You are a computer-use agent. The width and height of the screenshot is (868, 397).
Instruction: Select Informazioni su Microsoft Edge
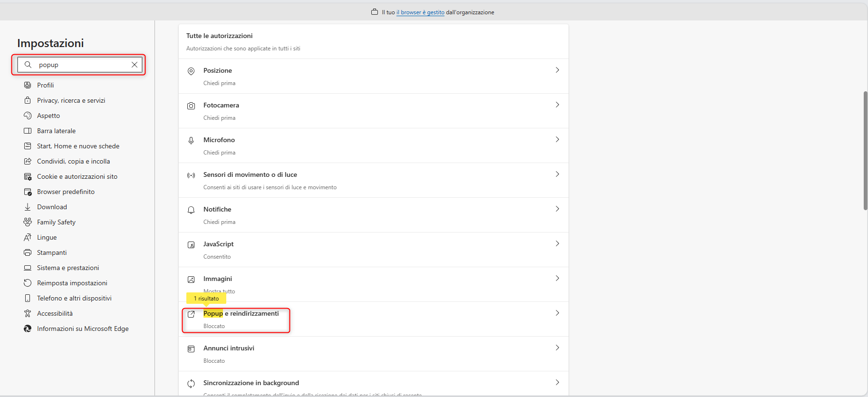coord(83,329)
